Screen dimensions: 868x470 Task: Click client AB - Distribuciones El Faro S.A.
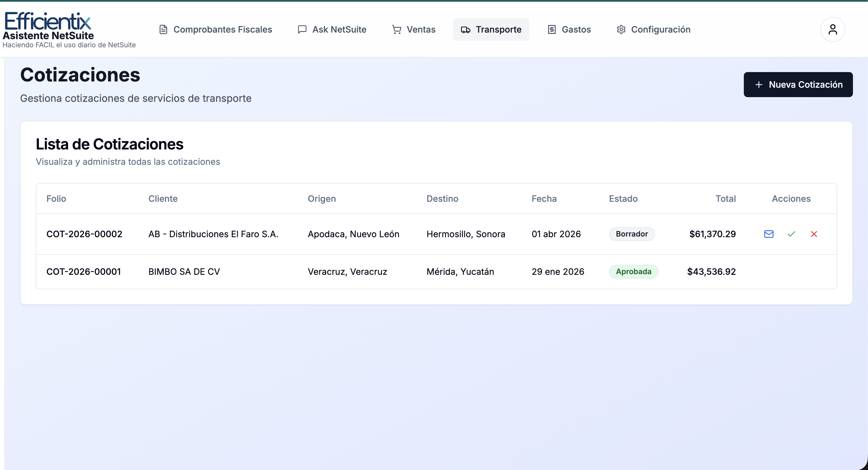213,234
